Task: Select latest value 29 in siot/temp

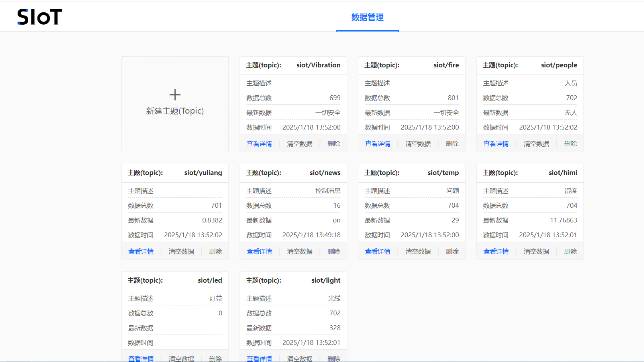Action: point(455,220)
